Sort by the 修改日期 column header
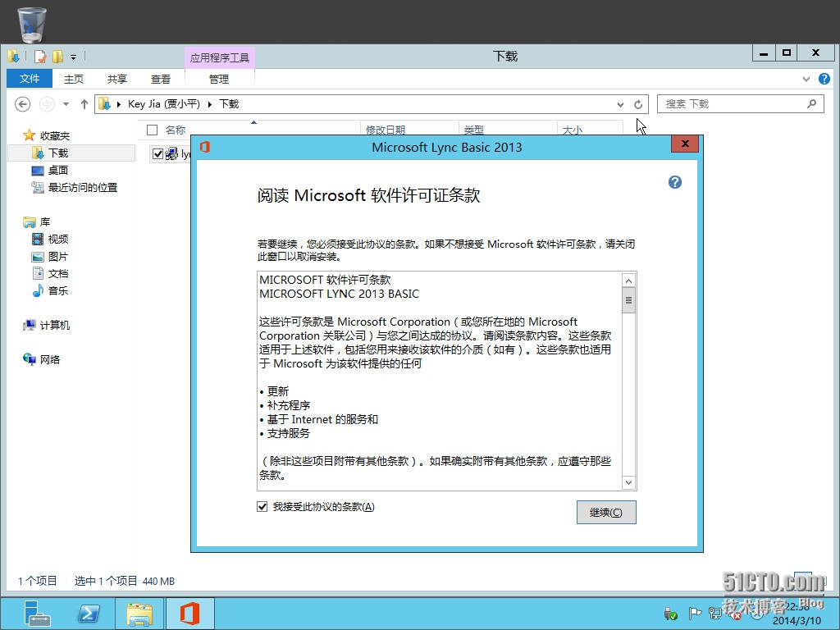This screenshot has width=840, height=630. (386, 130)
